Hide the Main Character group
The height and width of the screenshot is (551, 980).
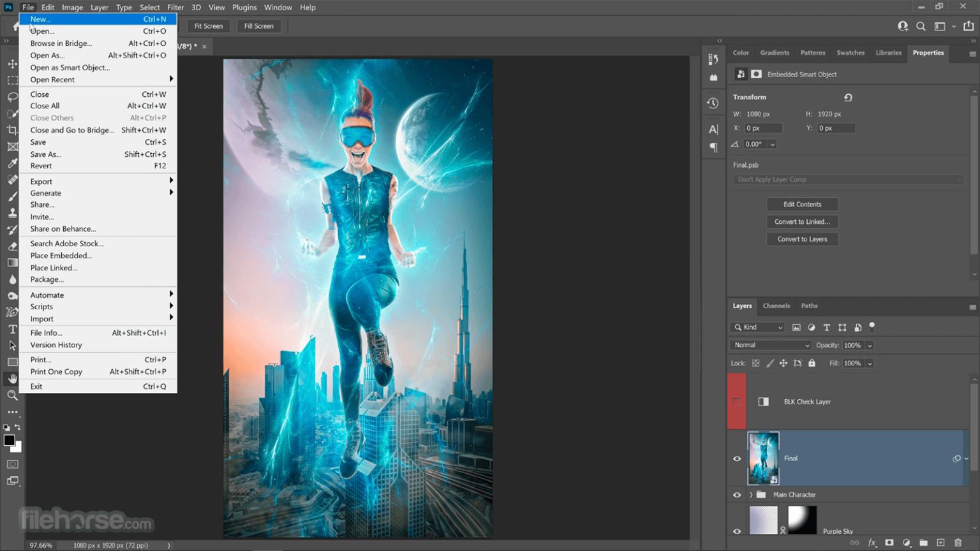click(737, 495)
